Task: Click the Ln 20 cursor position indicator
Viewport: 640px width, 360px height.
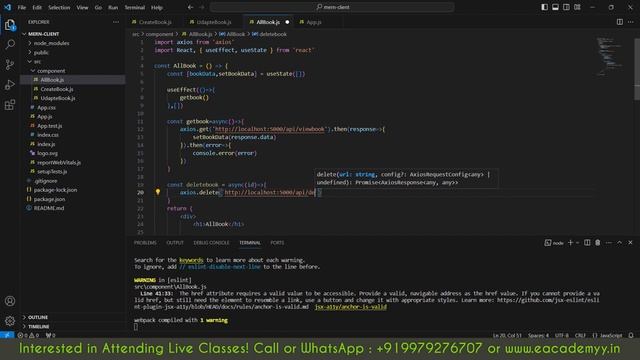Action: (x=507, y=335)
